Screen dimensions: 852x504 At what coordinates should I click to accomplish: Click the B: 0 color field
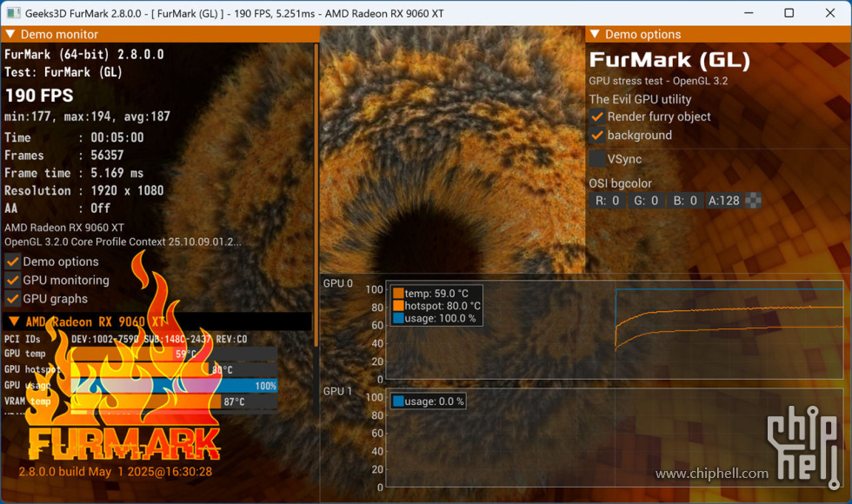coord(685,201)
